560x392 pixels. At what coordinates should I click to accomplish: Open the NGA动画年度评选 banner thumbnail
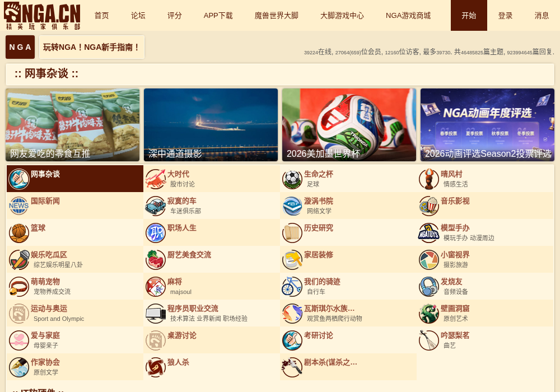(488, 125)
